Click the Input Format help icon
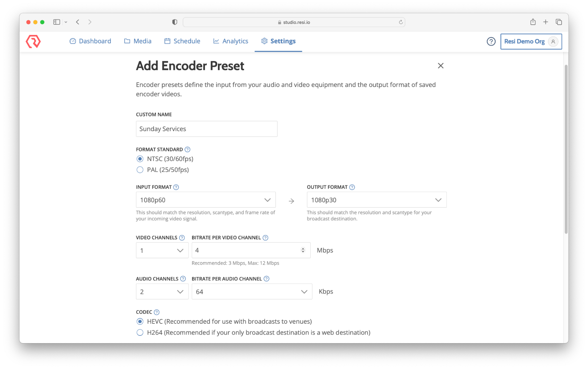The height and width of the screenshot is (369, 588). pos(176,187)
